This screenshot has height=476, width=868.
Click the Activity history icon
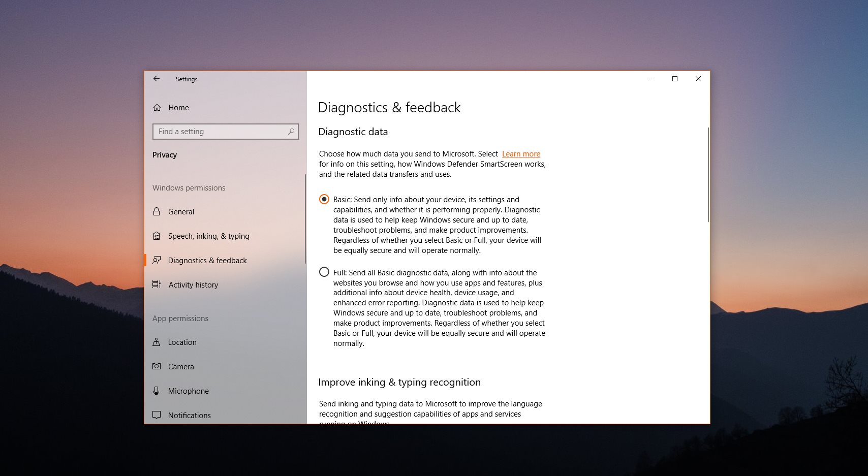pyautogui.click(x=157, y=285)
